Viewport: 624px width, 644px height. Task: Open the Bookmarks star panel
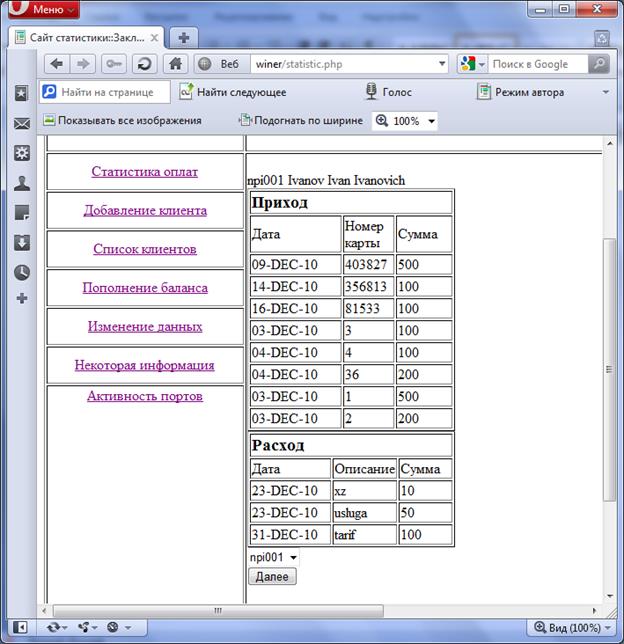click(21, 93)
